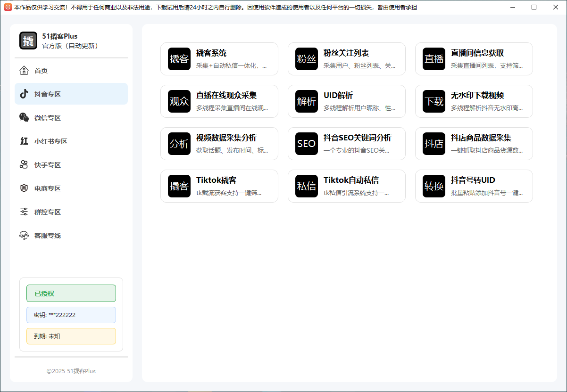567x392 pixels.
Task: Select the 直播 icon for 直播间信息获取
Action: pyautogui.click(x=434, y=59)
